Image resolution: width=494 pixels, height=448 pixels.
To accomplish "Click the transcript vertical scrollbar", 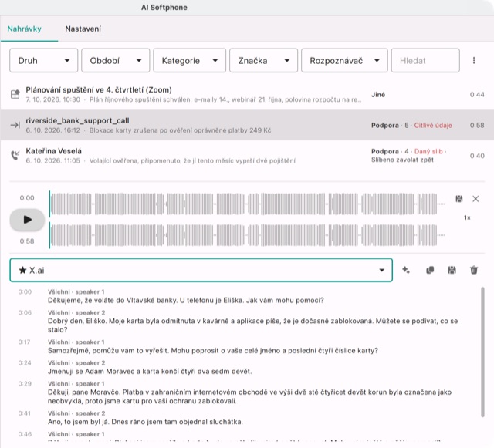I will 482,352.
